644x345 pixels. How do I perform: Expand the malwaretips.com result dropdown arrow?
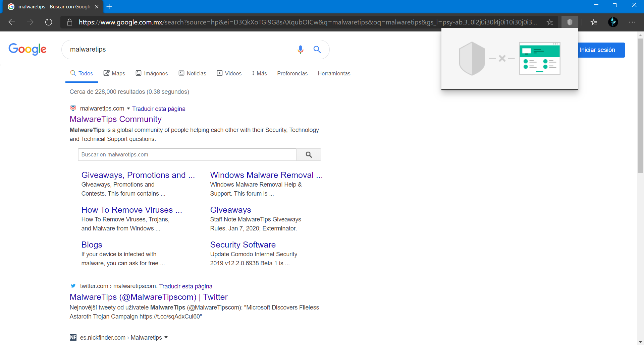[128, 109]
